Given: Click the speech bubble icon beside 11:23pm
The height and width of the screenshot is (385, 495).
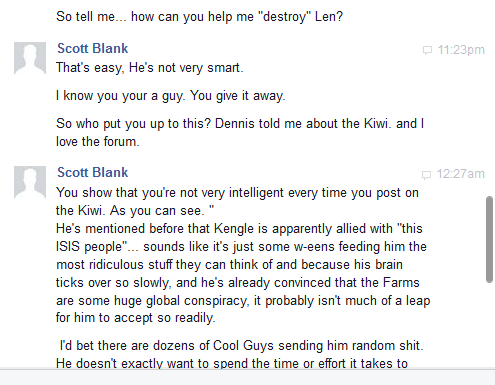Looking at the screenshot, I should tap(427, 50).
